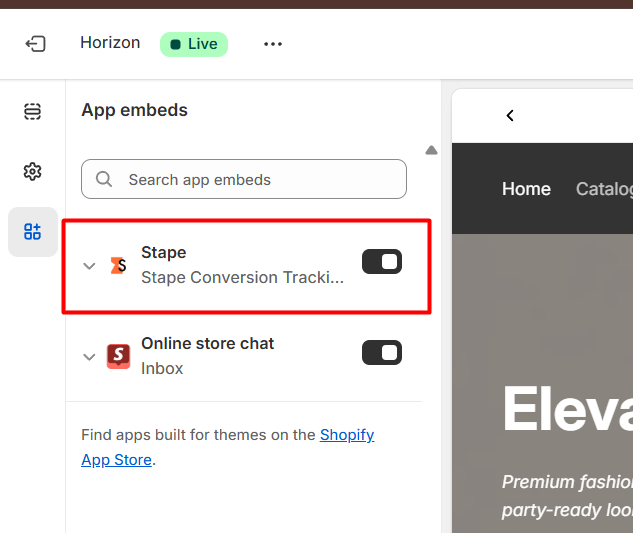Open the Catalog menu in preview
This screenshot has width=633, height=533.
pos(604,189)
